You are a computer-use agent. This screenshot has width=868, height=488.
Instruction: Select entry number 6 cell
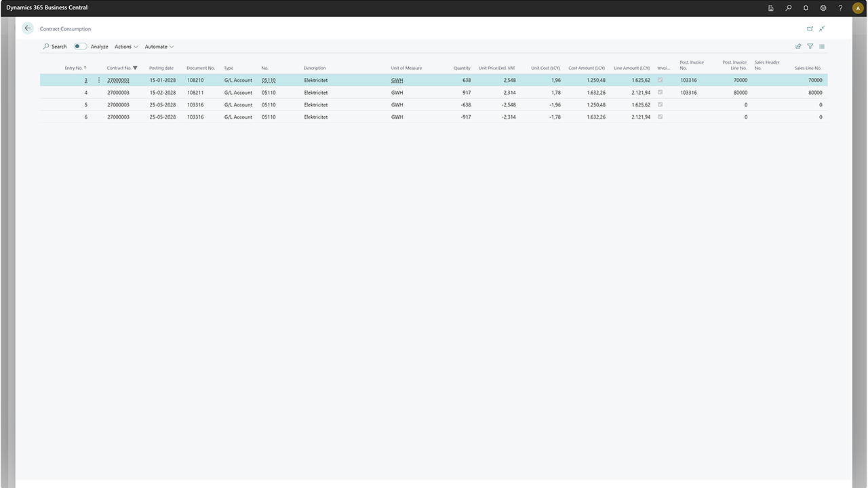coord(85,117)
